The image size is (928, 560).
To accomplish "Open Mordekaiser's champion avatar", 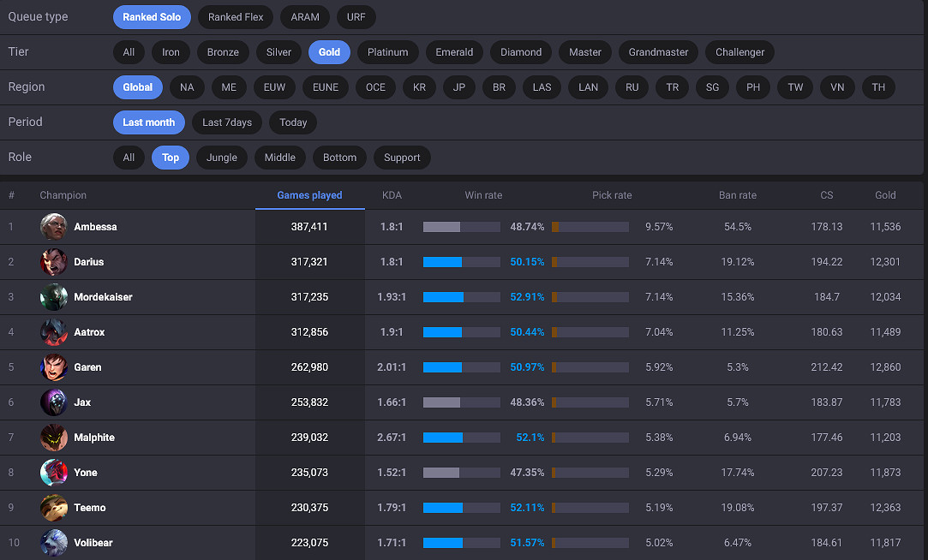I will pos(53,297).
